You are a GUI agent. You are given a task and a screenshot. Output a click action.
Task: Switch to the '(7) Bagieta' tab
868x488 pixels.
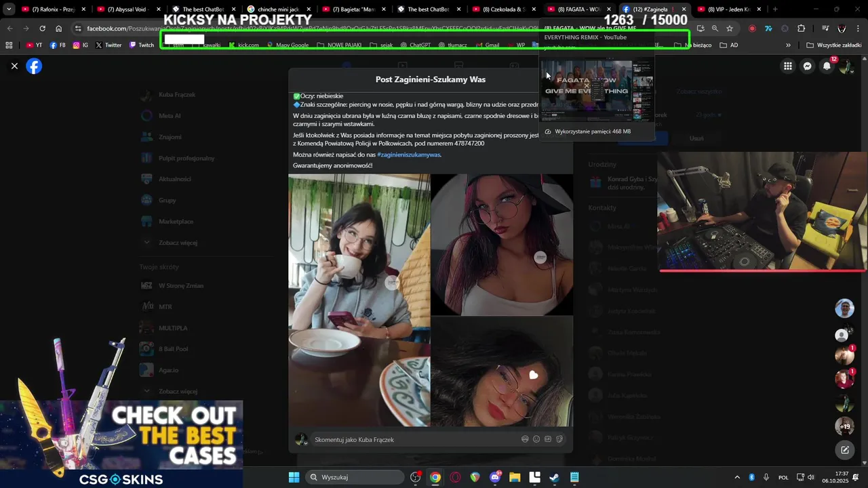point(353,9)
